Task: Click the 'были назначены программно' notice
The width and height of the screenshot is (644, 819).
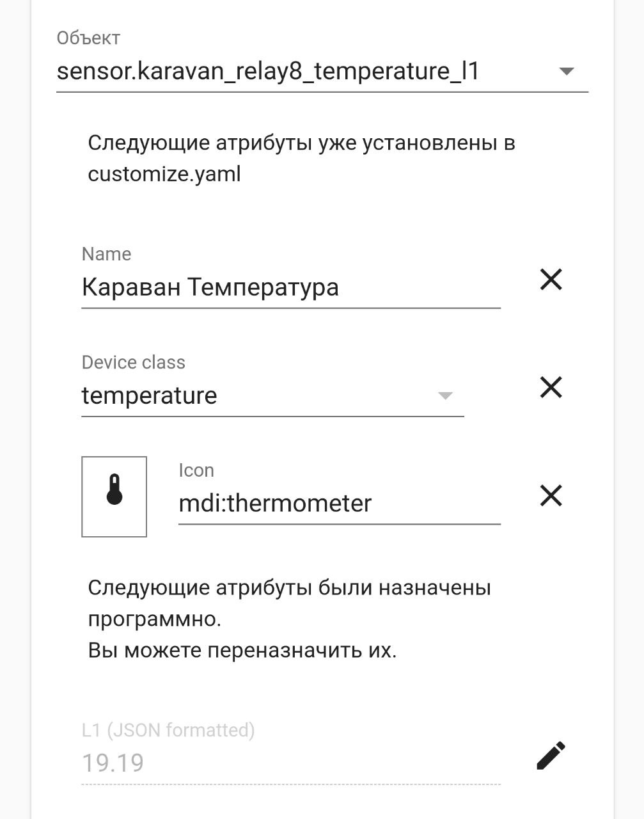Action: [x=289, y=603]
